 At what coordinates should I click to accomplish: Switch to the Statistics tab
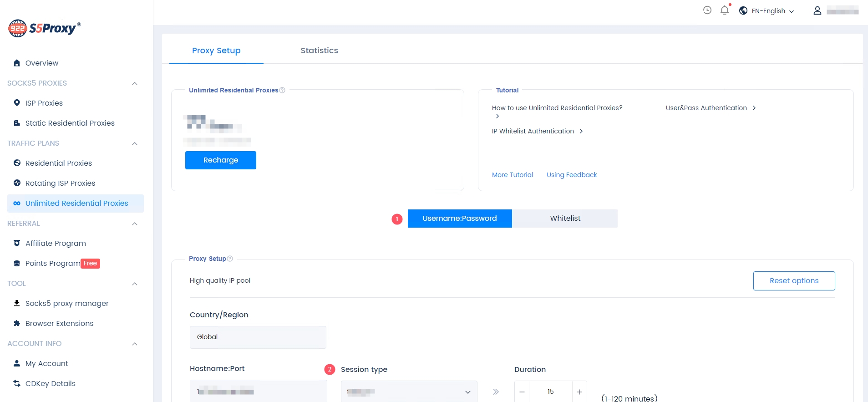coord(319,51)
